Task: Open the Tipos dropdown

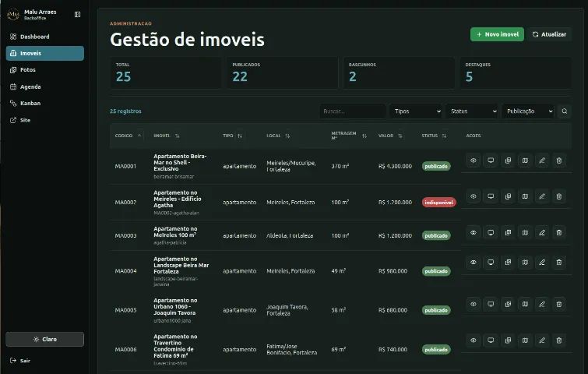Action: (417, 111)
